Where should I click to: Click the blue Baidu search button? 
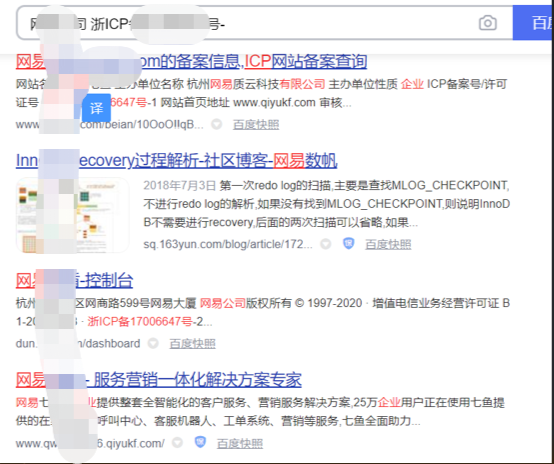[x=533, y=23]
